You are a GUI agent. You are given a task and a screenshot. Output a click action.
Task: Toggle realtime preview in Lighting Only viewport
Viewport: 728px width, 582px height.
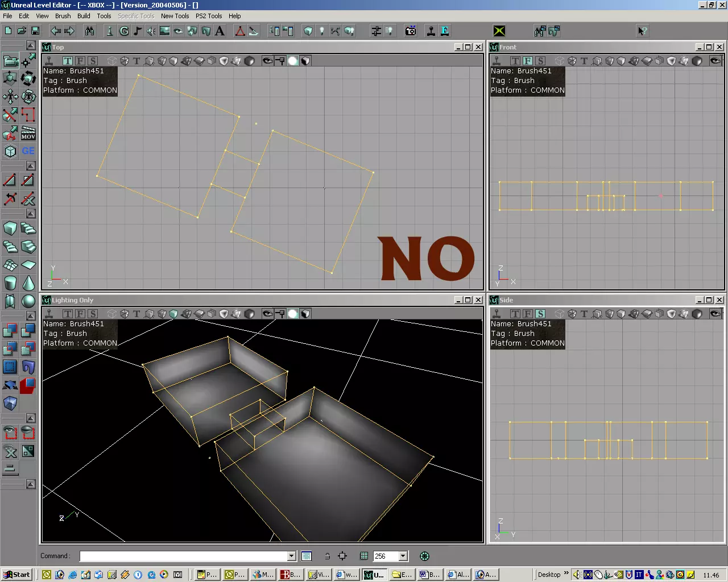tap(49, 314)
